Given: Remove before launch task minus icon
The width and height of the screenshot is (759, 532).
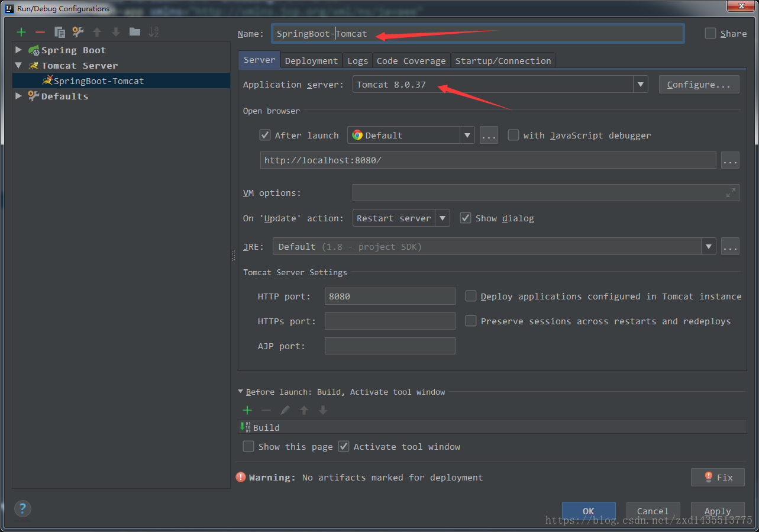Looking at the screenshot, I should click(x=266, y=410).
